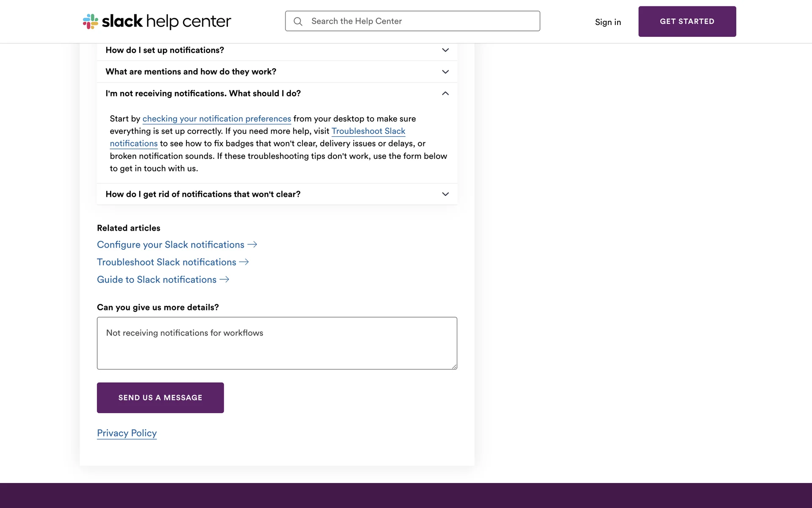Collapse 'I'm not receiving notifications' chevron

445,94
